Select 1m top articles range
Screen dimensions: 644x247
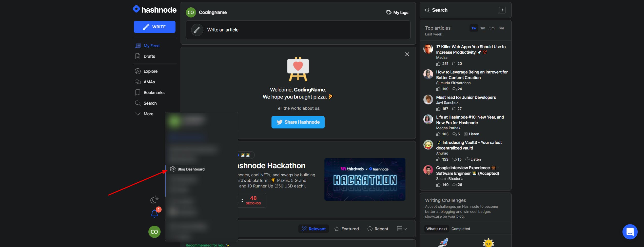(483, 28)
